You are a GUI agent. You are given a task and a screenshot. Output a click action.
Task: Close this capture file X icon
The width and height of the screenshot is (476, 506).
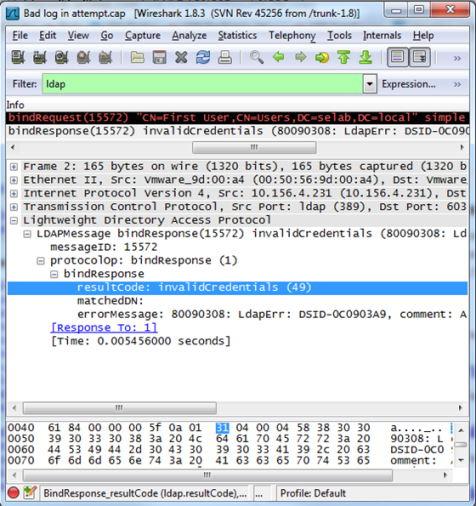pos(181,57)
